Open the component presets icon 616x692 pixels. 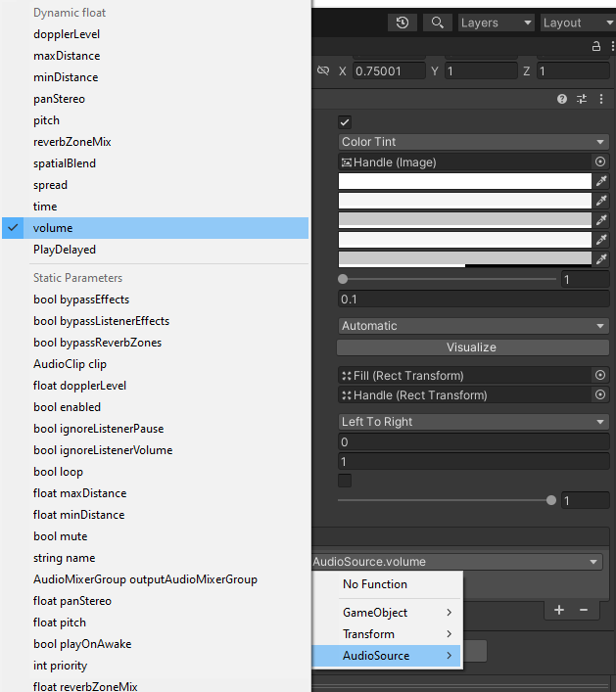[x=582, y=99]
